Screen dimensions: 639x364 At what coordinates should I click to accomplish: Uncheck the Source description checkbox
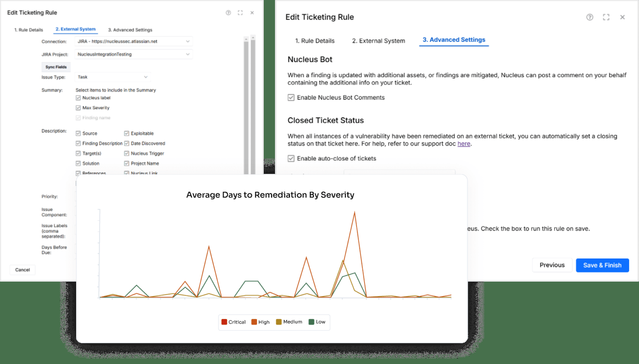[78, 134]
